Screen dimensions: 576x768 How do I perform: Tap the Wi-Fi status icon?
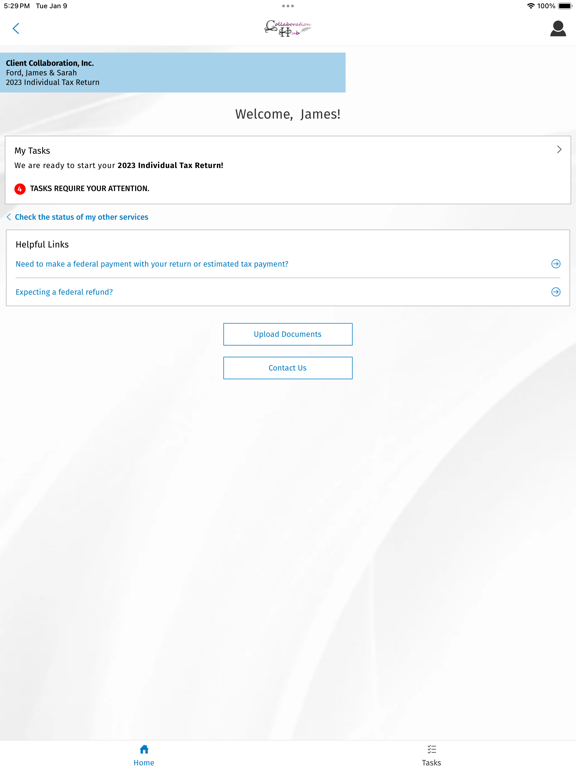point(530,6)
